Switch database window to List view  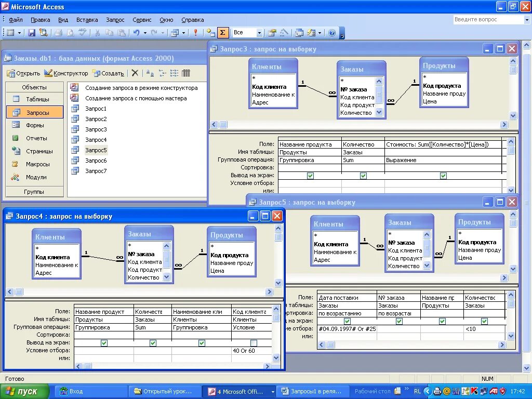click(x=174, y=73)
